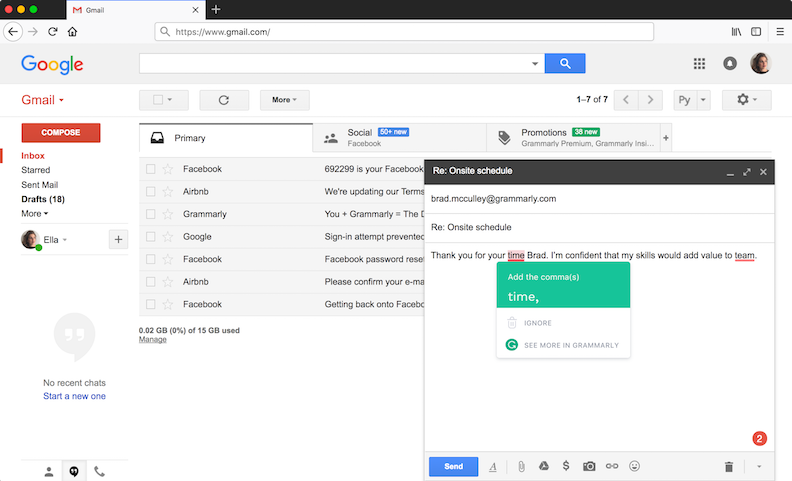
Task: Go to newer messages page arrow
Action: click(x=626, y=100)
